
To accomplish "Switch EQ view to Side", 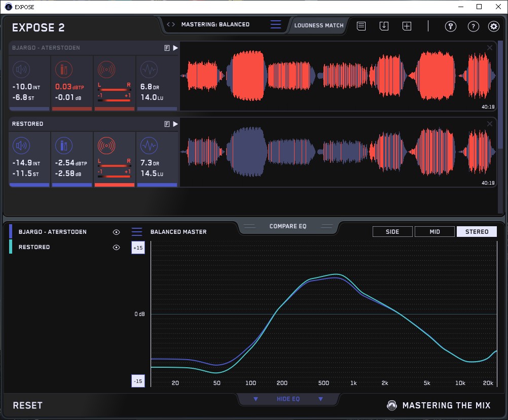I will [x=392, y=232].
